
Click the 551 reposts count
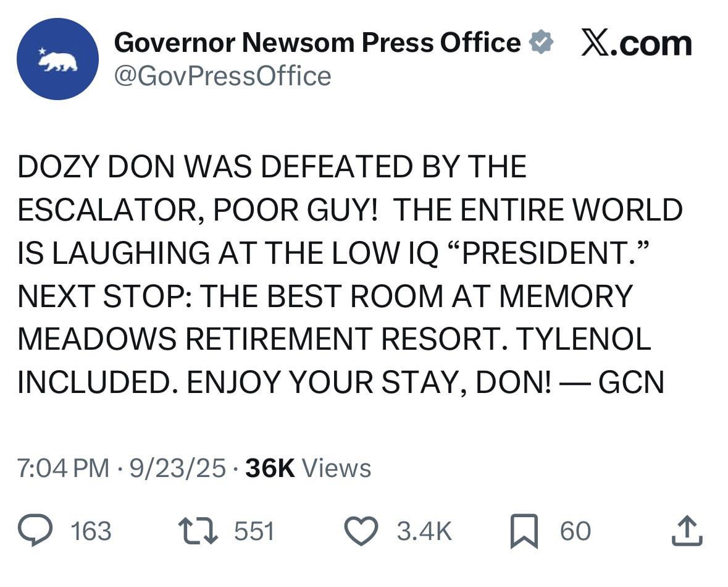coord(254,531)
